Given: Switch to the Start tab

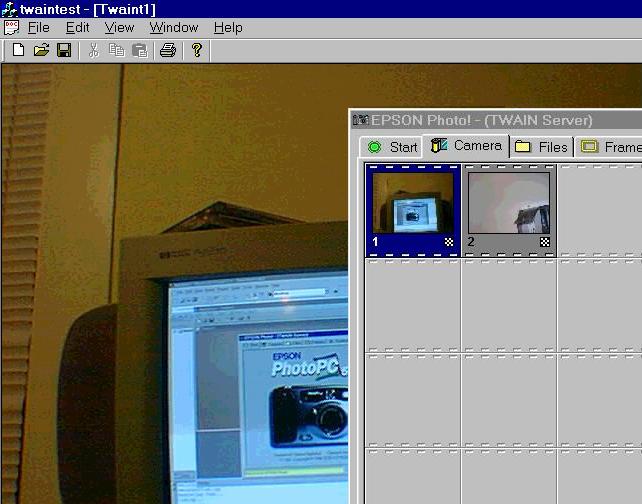Looking at the screenshot, I should tap(392, 147).
